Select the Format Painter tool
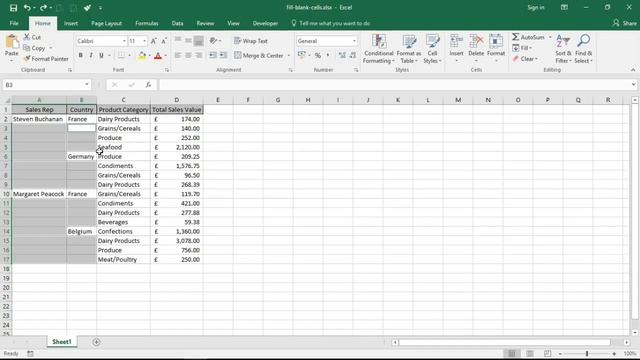 [46, 59]
